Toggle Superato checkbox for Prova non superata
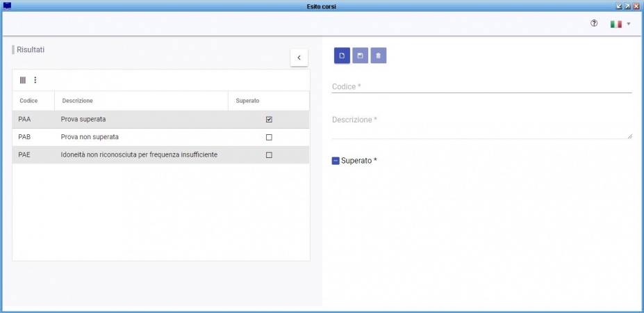This screenshot has width=644, height=313. click(269, 138)
